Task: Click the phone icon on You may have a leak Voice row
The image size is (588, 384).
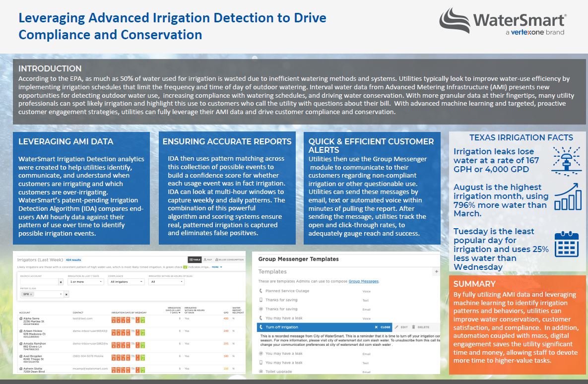Action: (261, 318)
